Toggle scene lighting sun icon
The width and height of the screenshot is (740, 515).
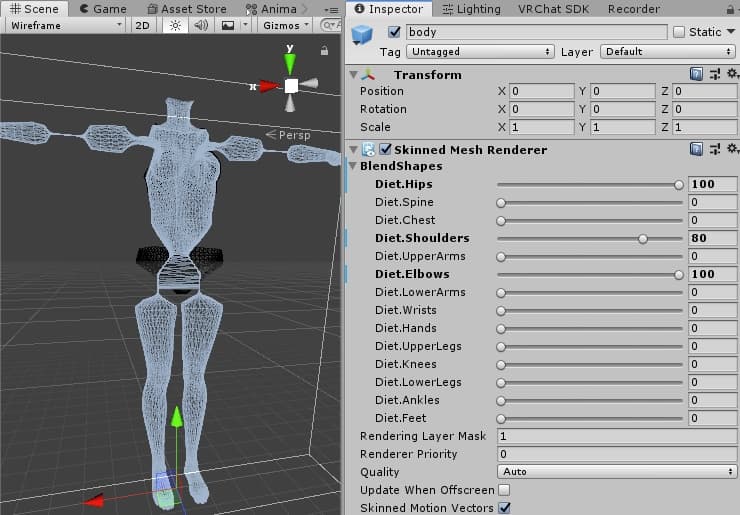(175, 25)
